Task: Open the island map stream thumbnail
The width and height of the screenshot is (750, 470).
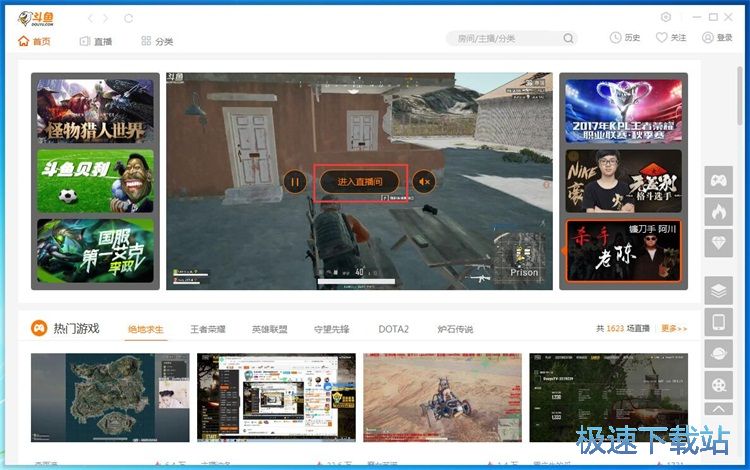Action: [x=110, y=397]
